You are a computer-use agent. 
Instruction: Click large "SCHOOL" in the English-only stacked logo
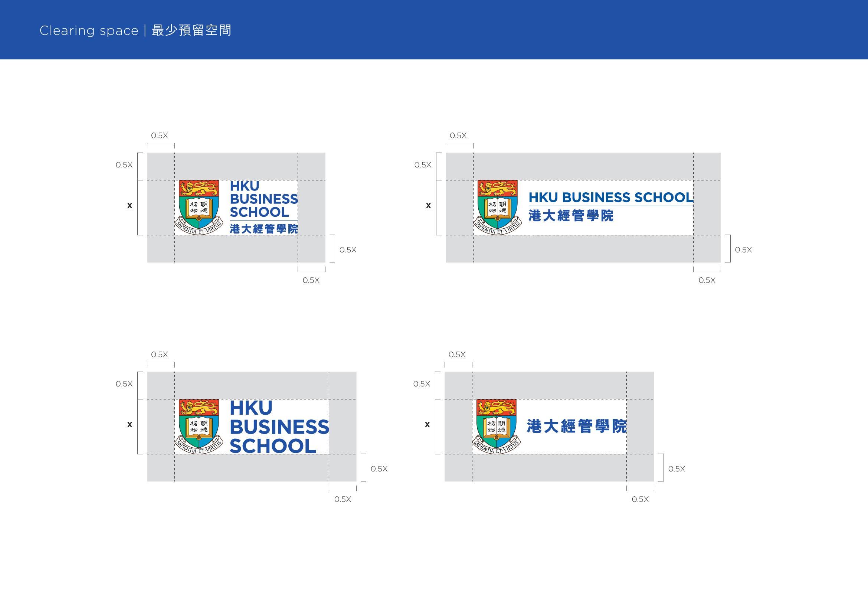tap(273, 446)
